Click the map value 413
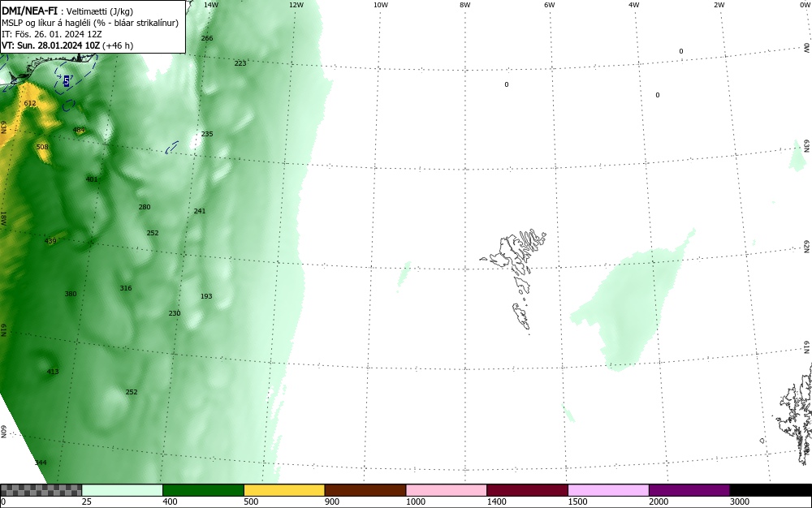812x508 pixels. click(53, 372)
